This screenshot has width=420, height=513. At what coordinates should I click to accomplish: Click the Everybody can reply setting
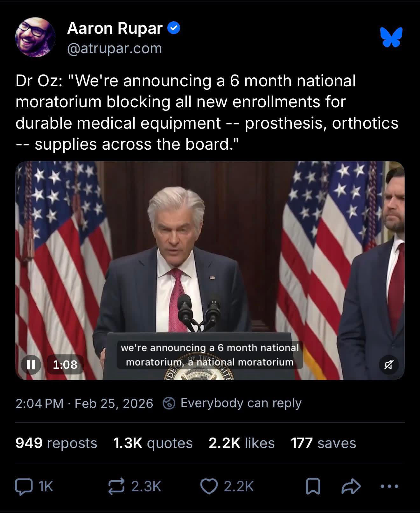[x=241, y=403]
